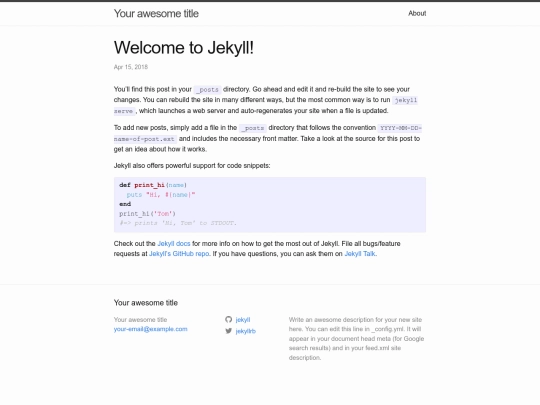Open the jekyll GitHub profile link

[243, 320]
